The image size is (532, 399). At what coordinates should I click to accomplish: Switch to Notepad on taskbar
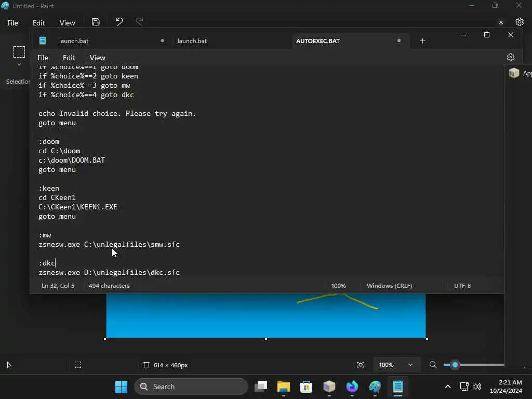[397, 387]
